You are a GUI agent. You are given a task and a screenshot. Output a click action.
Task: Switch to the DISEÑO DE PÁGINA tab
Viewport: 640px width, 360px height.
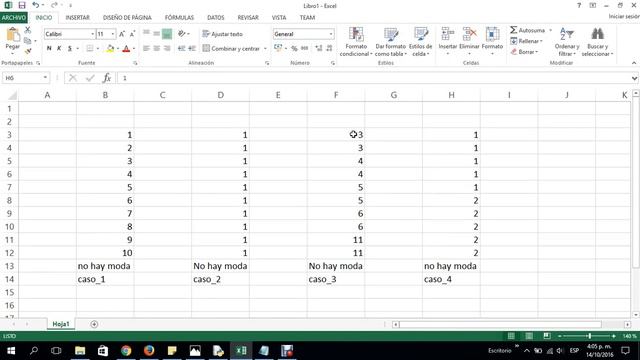point(127,18)
